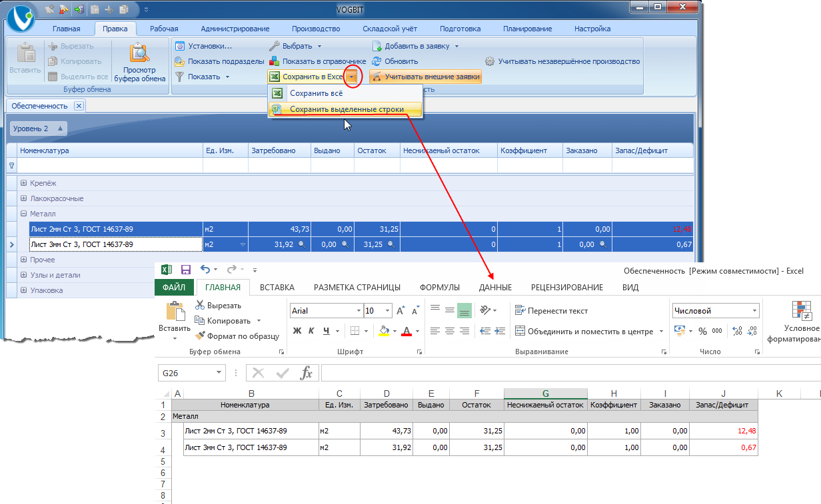This screenshot has height=504, width=821.
Task: Toggle italic К formatting in Excel
Action: point(311,331)
